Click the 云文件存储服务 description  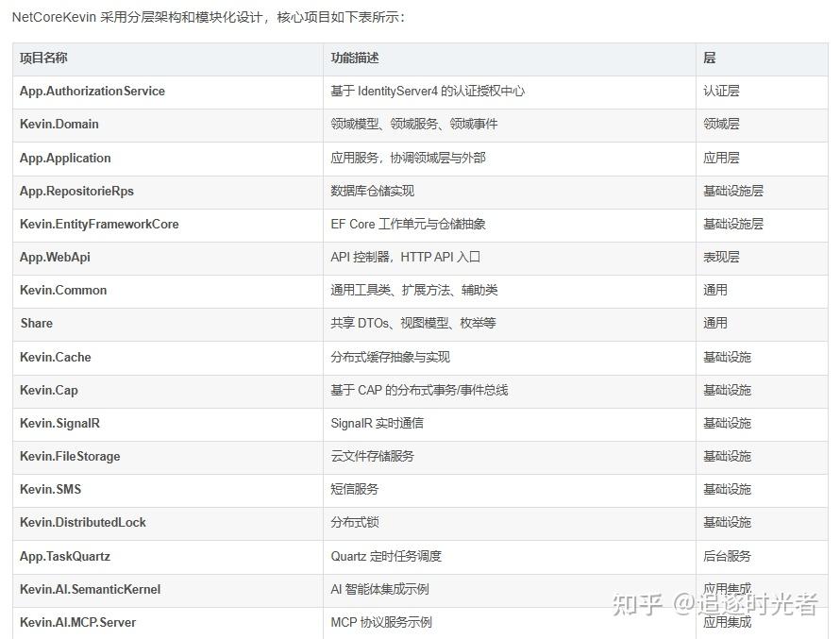coord(372,456)
